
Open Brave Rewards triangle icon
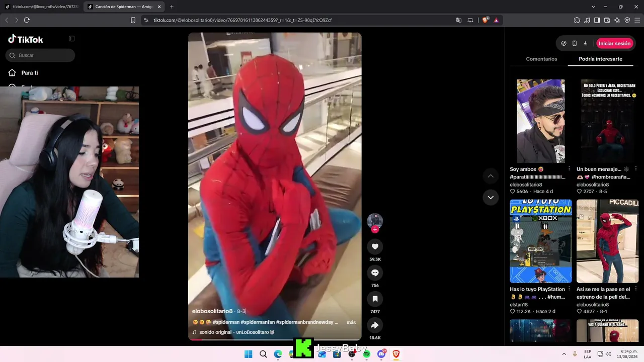496,20
